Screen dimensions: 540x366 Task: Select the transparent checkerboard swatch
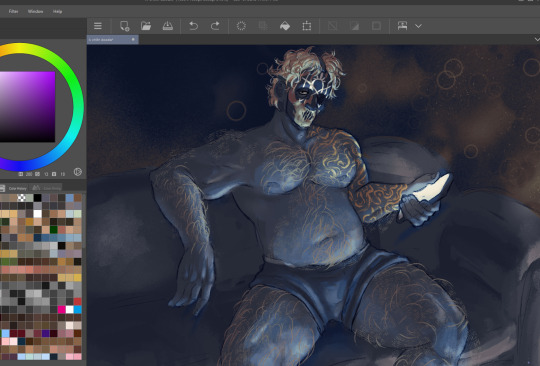(21, 198)
